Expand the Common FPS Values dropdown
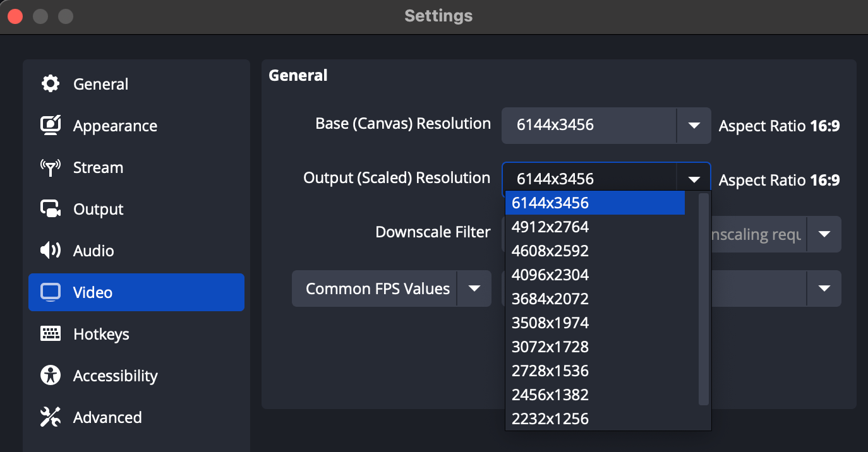Screen dimensions: 868x452 point(474,288)
